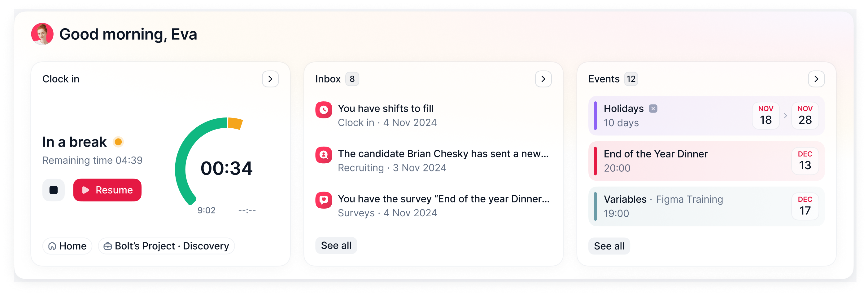
Task: Click Eva's profile avatar photo
Action: pos(42,34)
